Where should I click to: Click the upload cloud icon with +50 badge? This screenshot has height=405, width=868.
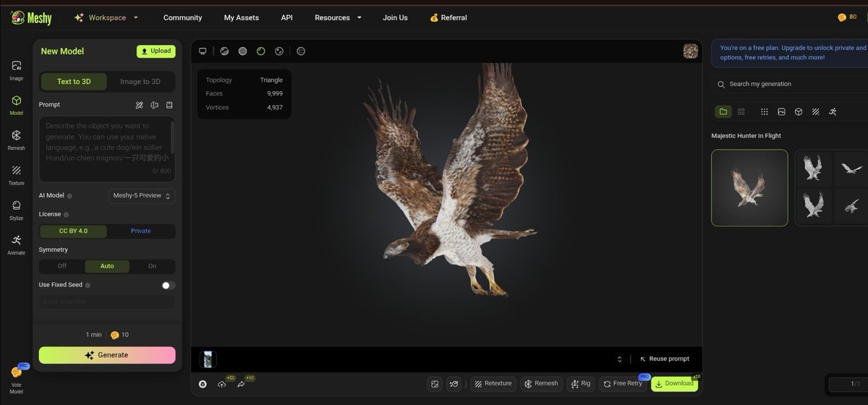(221, 384)
